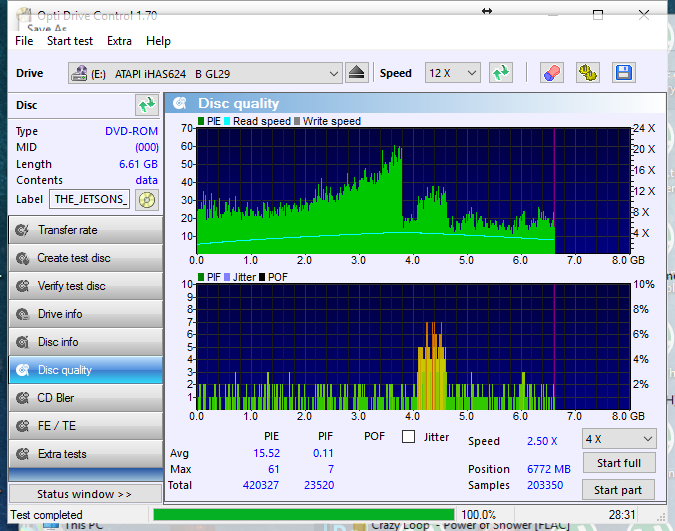
Task: Refresh disc info in Disc panel
Action: coord(147,105)
